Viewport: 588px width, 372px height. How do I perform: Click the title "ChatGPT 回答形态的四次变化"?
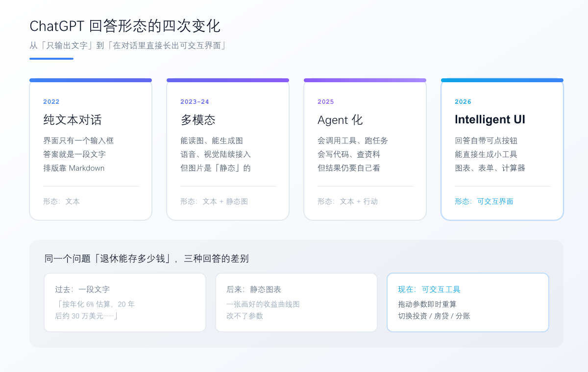click(x=125, y=26)
